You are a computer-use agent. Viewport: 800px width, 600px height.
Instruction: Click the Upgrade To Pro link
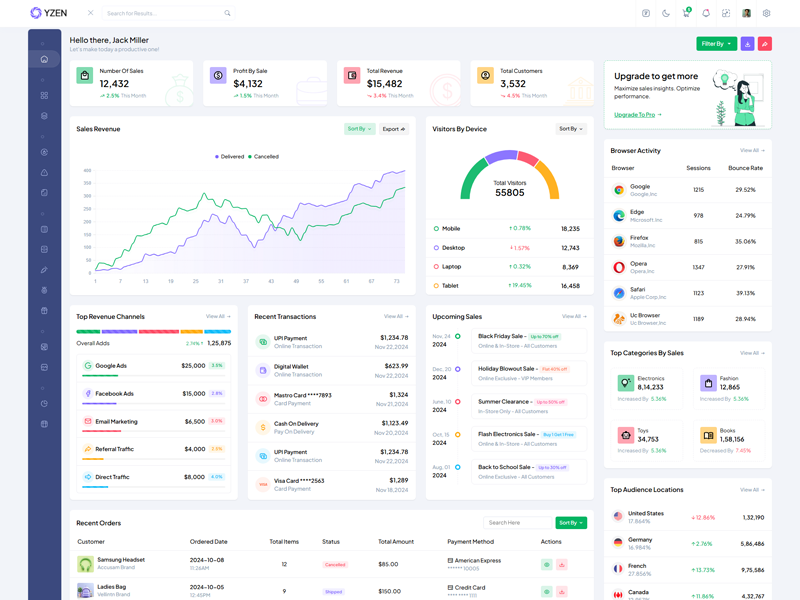[637, 115]
